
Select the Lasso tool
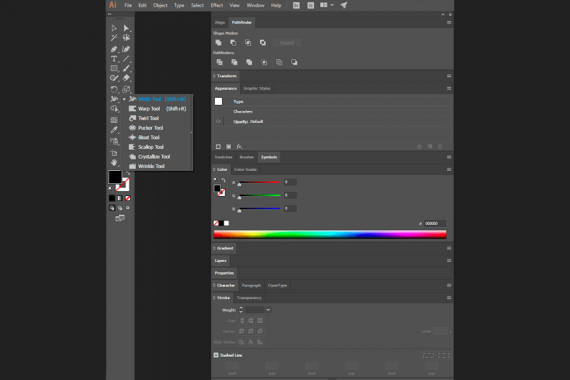click(126, 38)
